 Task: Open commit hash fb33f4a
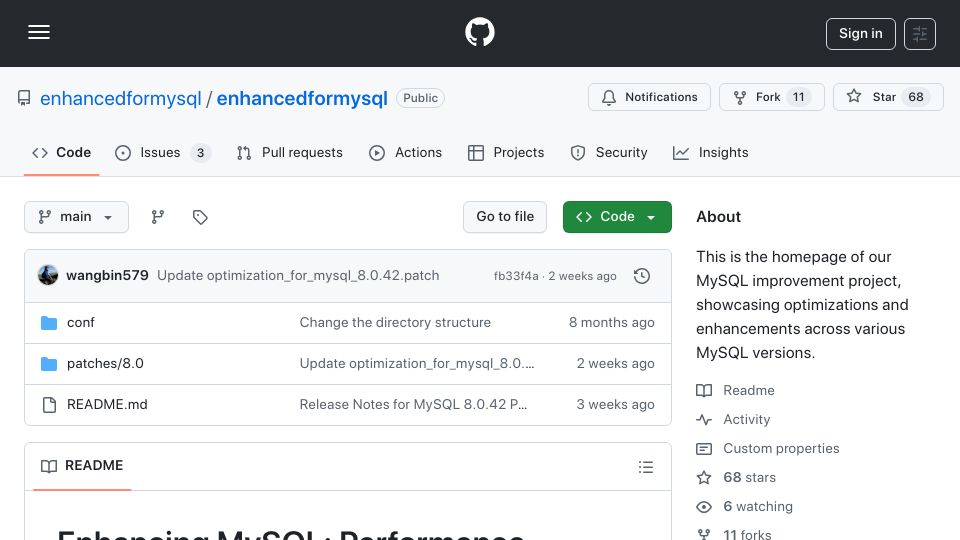pos(516,276)
